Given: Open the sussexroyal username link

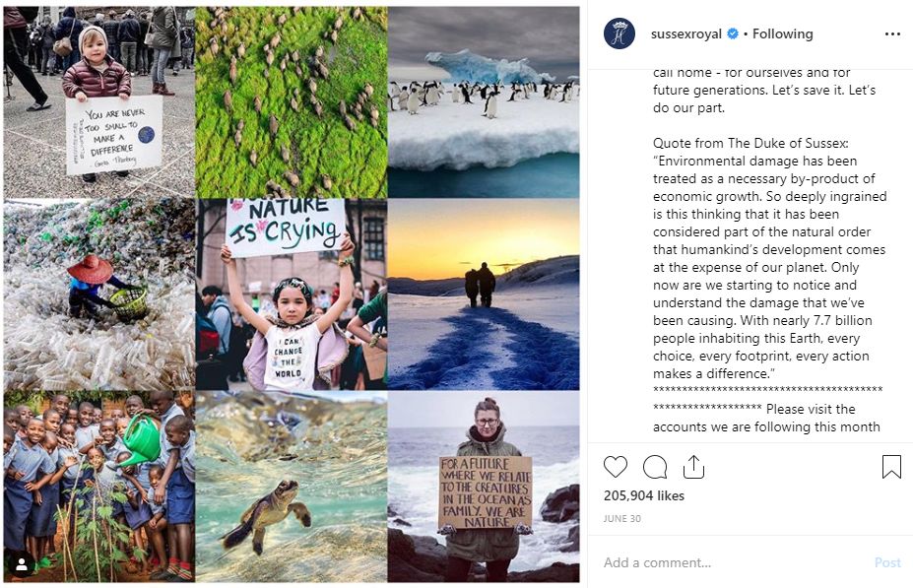Looking at the screenshot, I should (685, 33).
